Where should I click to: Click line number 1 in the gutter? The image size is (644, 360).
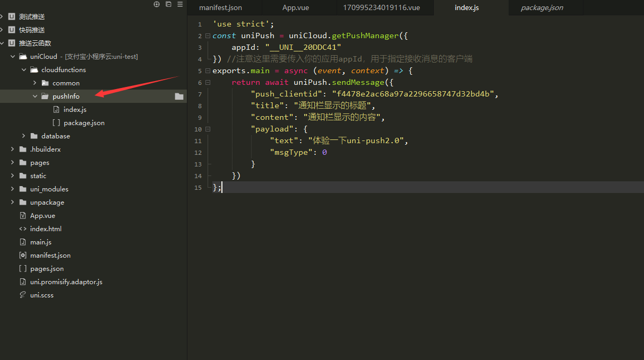click(x=199, y=24)
